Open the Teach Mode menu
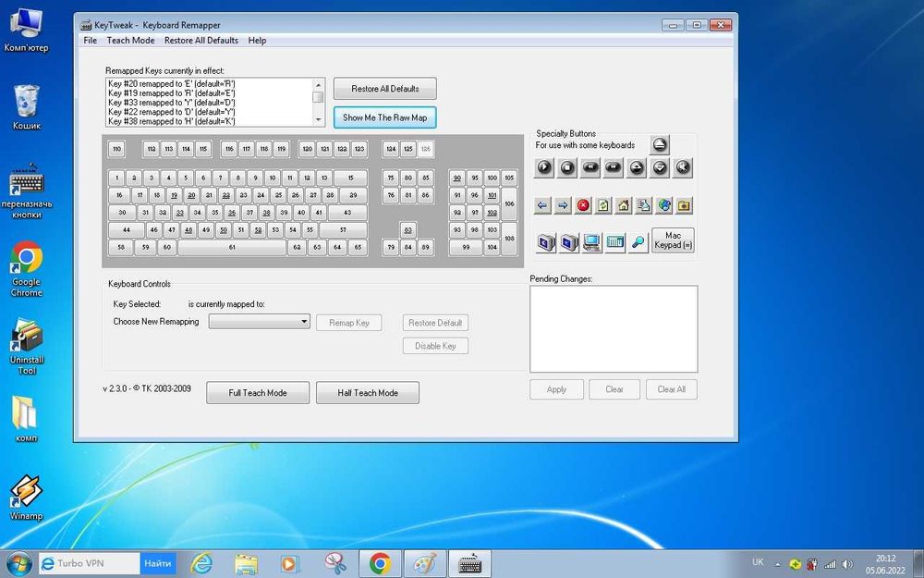This screenshot has height=578, width=924. click(130, 40)
